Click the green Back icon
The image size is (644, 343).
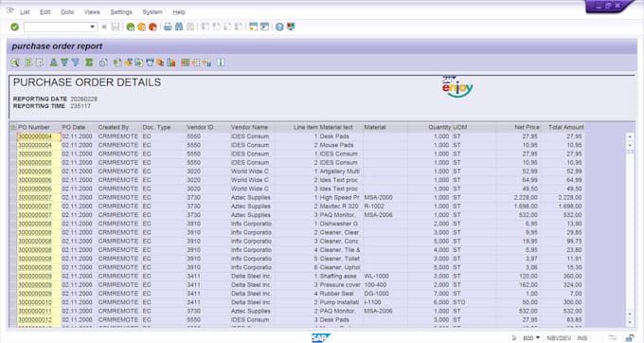(x=131, y=27)
